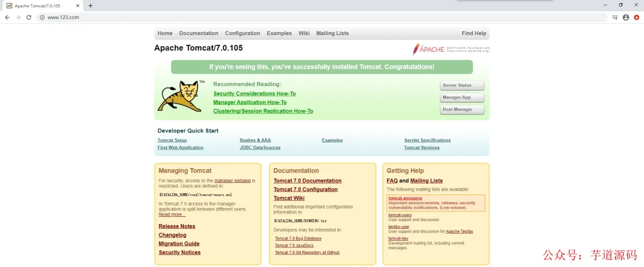The image size is (644, 267).
Task: Open Find Help in the nav bar
Action: tap(474, 33)
